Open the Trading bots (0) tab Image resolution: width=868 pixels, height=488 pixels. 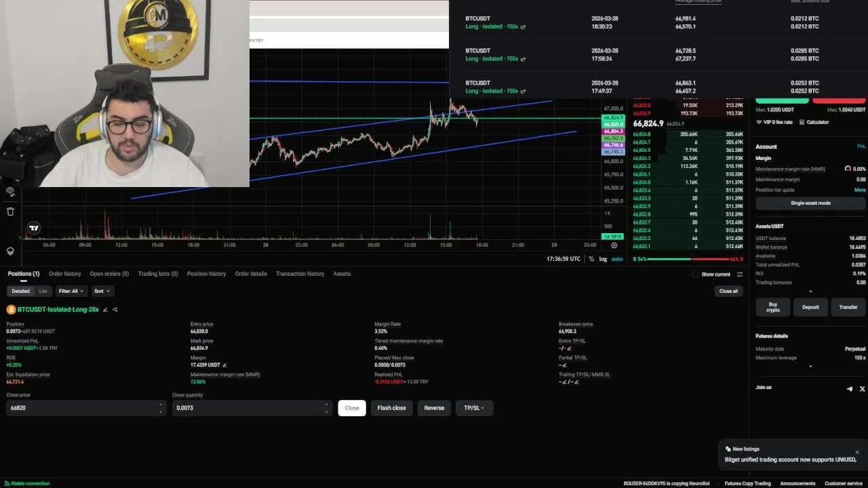point(158,274)
